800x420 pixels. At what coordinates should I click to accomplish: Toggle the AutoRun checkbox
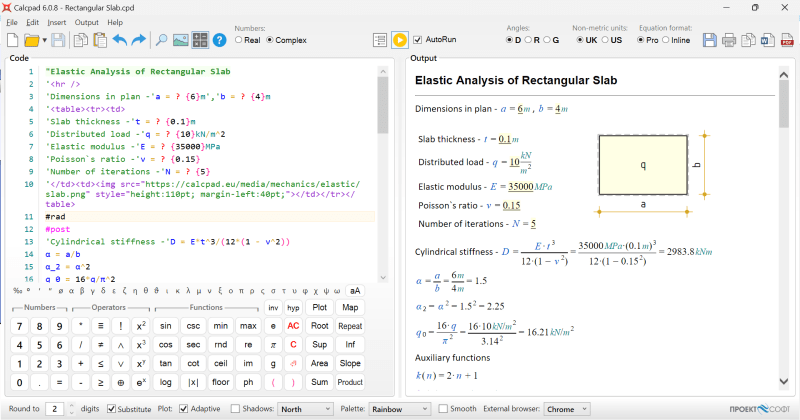point(417,40)
